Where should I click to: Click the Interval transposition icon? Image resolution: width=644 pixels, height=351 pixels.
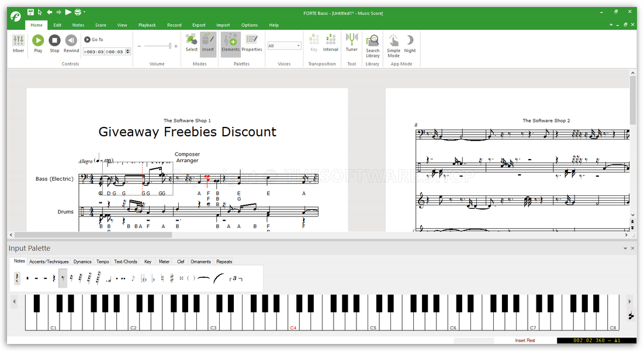click(331, 42)
